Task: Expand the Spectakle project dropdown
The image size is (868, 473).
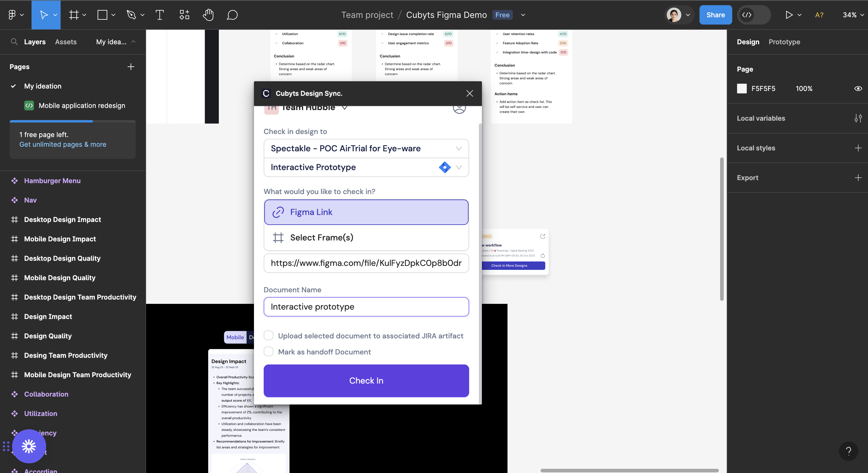Action: coord(459,148)
